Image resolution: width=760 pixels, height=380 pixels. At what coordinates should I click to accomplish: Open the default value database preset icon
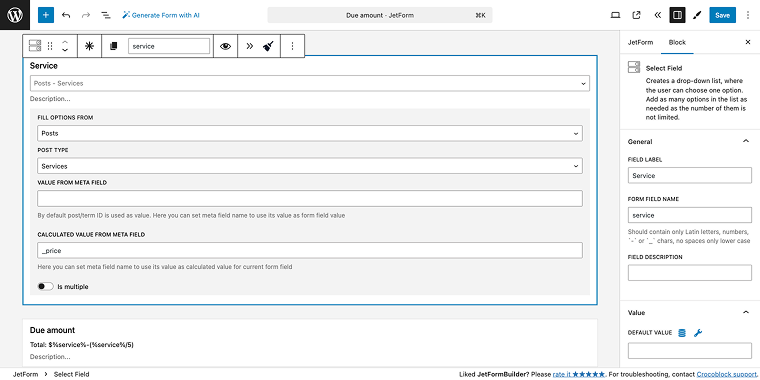682,332
